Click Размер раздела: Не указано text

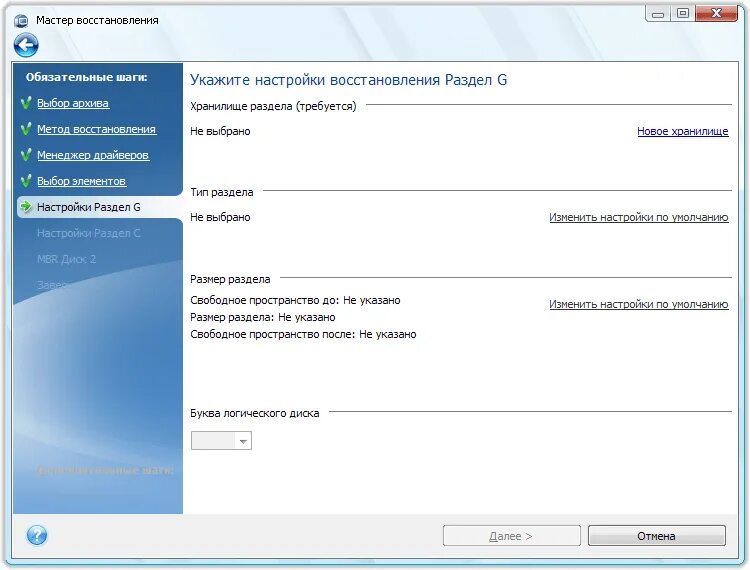click(263, 317)
